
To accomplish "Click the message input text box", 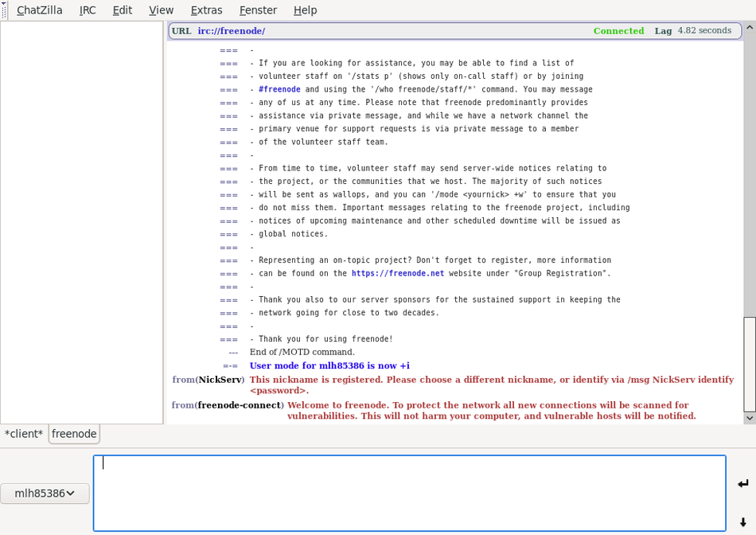I will click(x=409, y=493).
